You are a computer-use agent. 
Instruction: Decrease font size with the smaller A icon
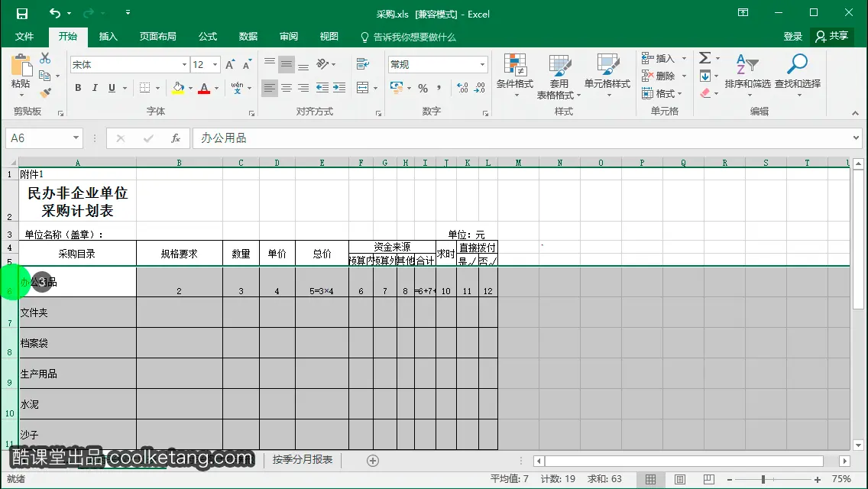tap(247, 65)
